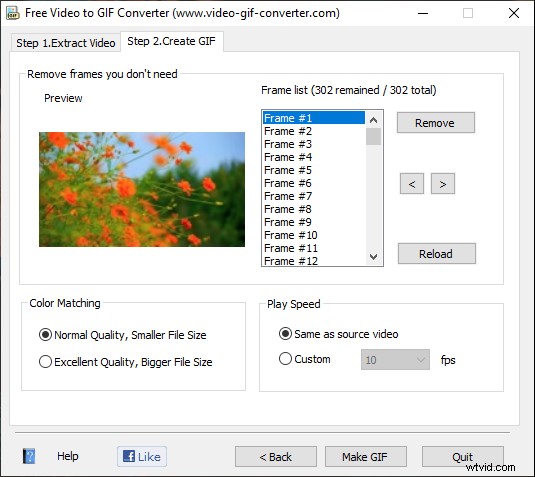Click frame list scroll down arrow
The width and height of the screenshot is (535, 477).
click(x=373, y=257)
